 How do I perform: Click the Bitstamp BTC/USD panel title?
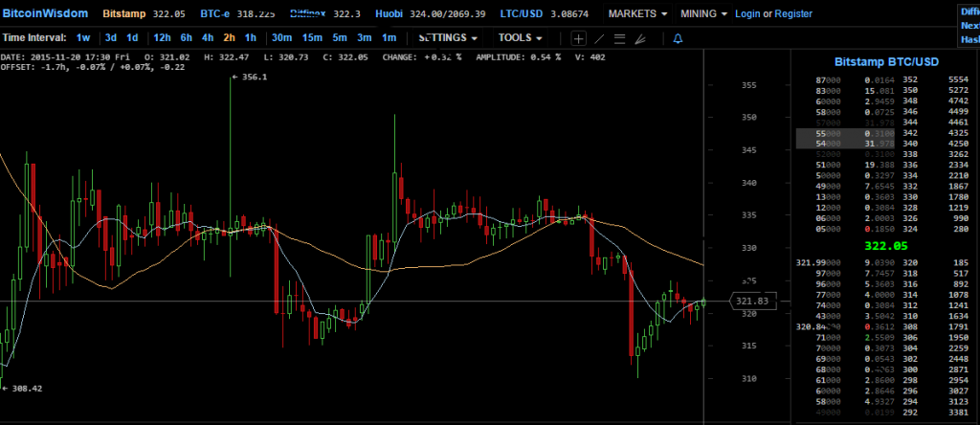pyautogui.click(x=886, y=62)
